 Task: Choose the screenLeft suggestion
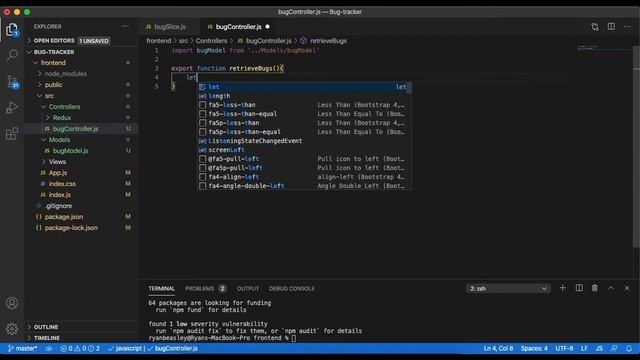pyautogui.click(x=304, y=150)
